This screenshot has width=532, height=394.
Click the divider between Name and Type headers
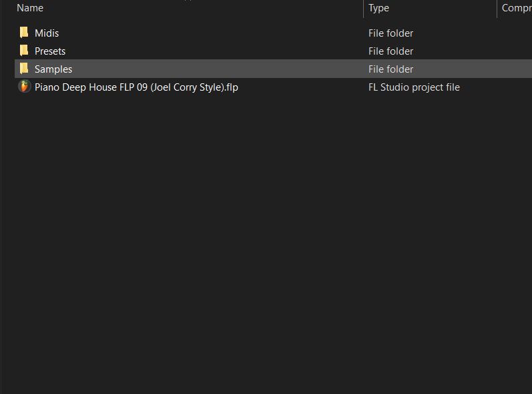point(363,8)
